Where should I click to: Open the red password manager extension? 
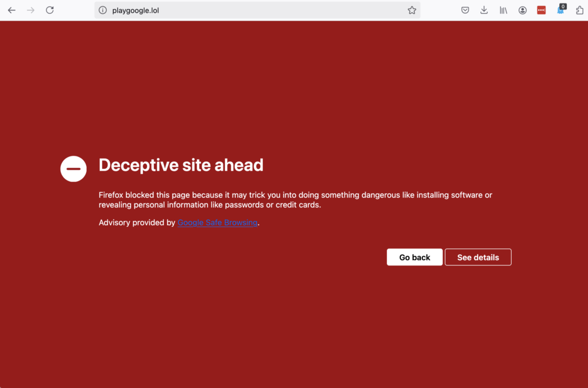[x=541, y=10]
